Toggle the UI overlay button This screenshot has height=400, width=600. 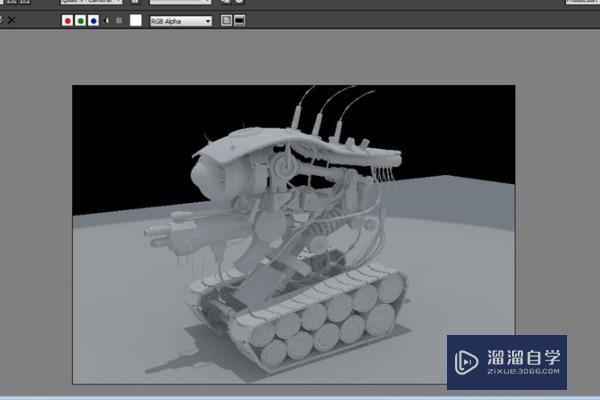(x=226, y=21)
